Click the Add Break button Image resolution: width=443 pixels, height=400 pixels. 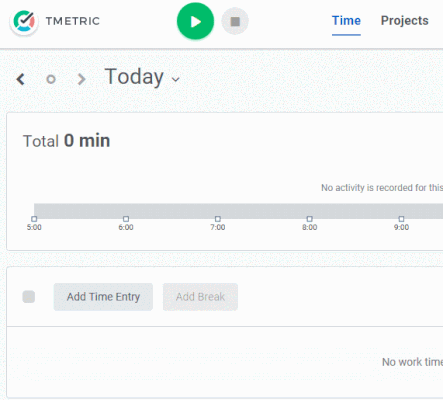pos(200,297)
